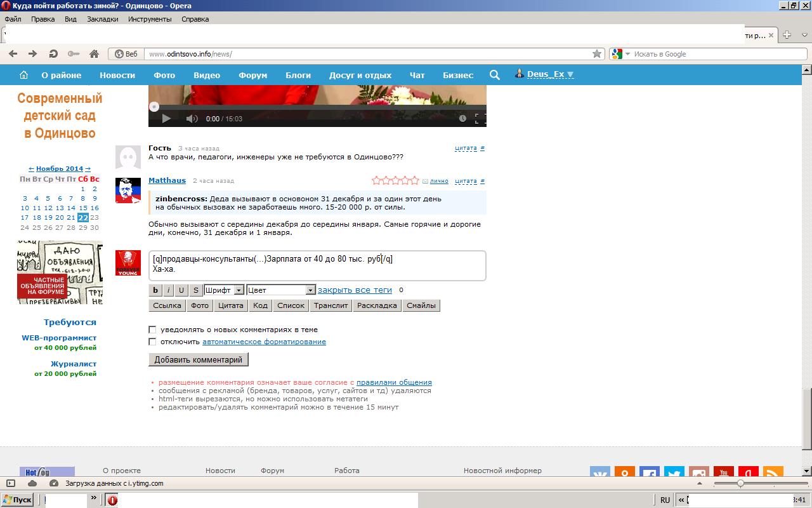Open the Deus_Ex user menu

545,74
